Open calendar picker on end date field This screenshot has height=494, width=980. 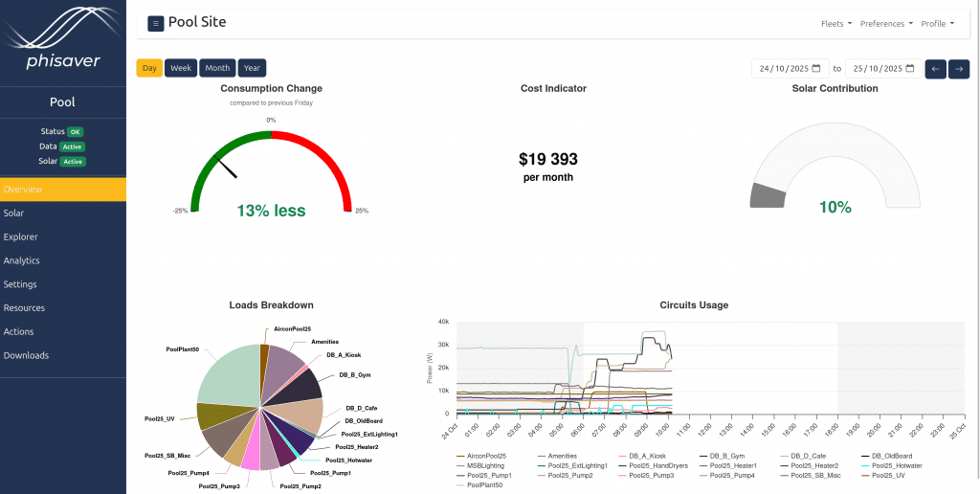[909, 69]
